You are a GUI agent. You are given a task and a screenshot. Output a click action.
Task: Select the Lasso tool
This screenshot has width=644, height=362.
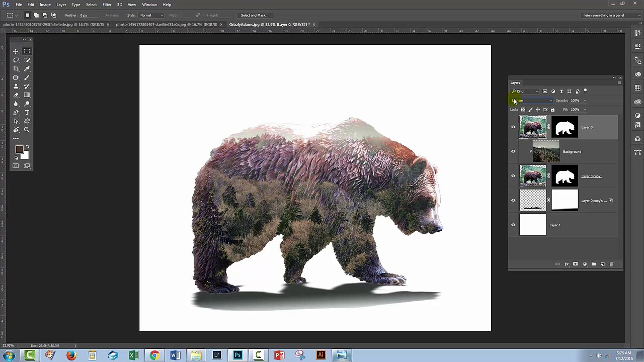pyautogui.click(x=16, y=60)
